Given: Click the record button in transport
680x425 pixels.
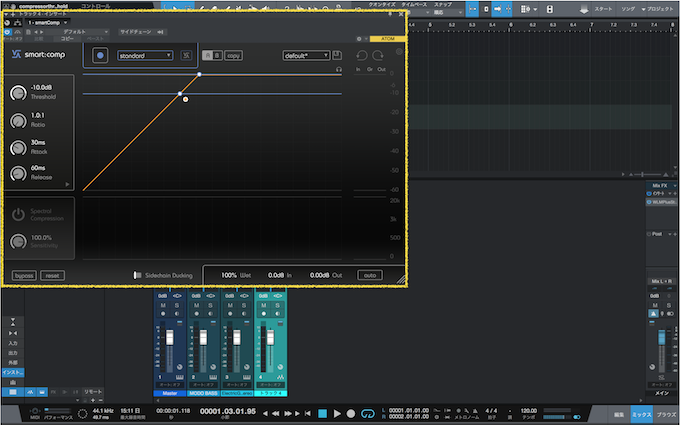Looking at the screenshot, I should (351, 414).
